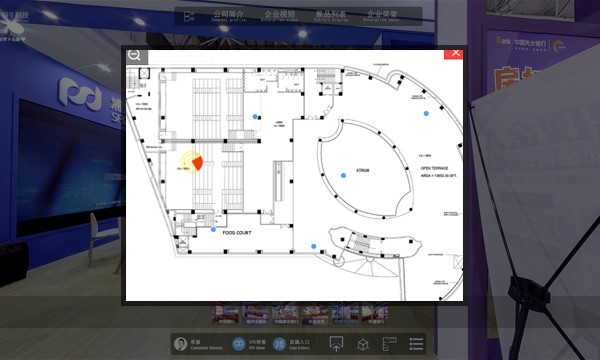Open the Company profile tab
Viewport: 600px width, 360px height.
228,16
